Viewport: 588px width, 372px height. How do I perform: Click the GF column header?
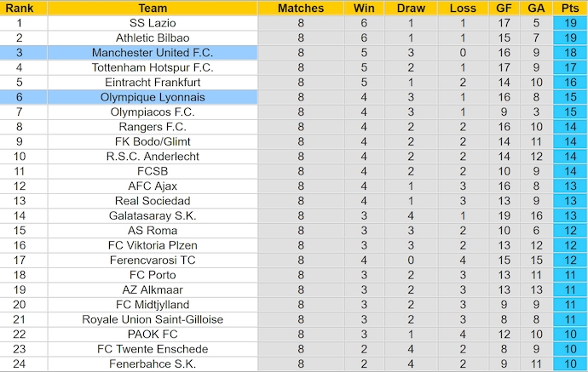tap(504, 8)
